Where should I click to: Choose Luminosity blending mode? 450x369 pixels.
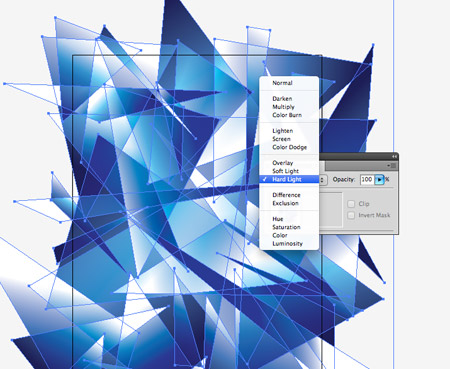(287, 244)
